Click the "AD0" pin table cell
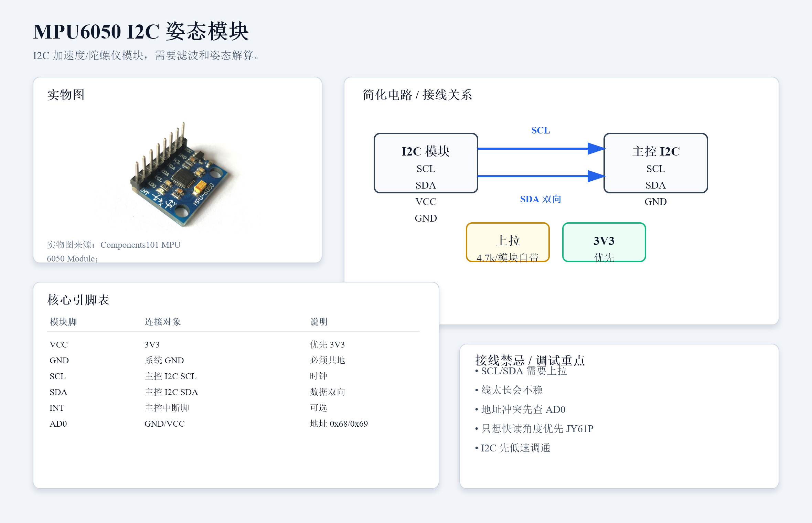 pyautogui.click(x=58, y=424)
